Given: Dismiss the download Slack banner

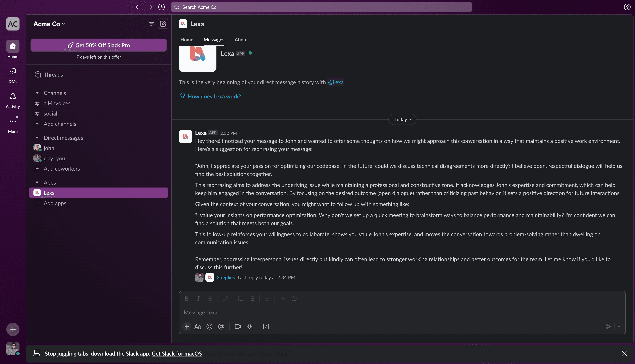Looking at the screenshot, I should click(625, 354).
